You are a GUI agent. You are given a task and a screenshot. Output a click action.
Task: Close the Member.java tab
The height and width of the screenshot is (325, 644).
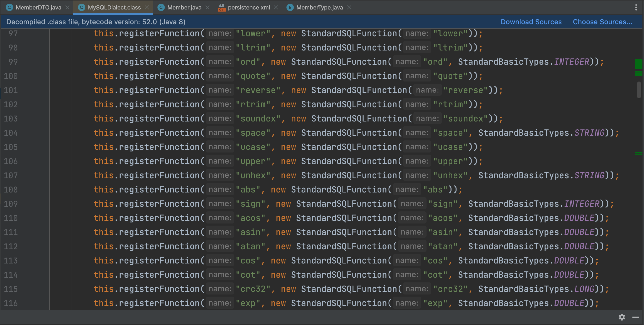point(207,7)
